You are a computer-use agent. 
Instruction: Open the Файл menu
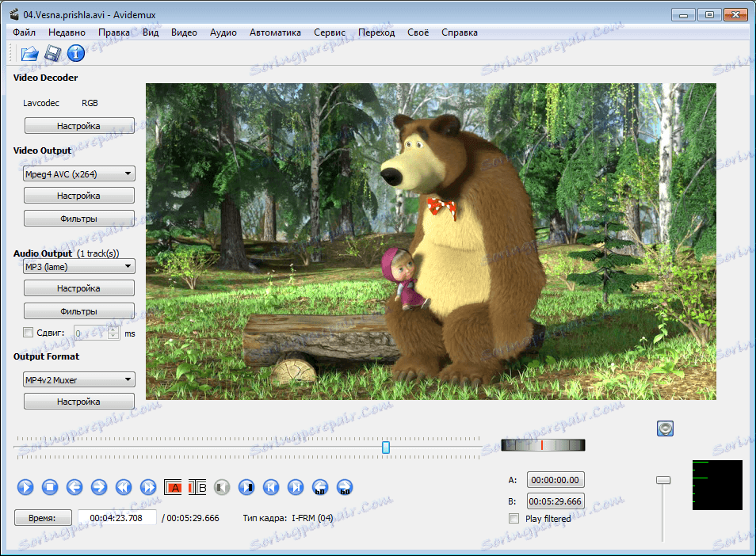[24, 32]
